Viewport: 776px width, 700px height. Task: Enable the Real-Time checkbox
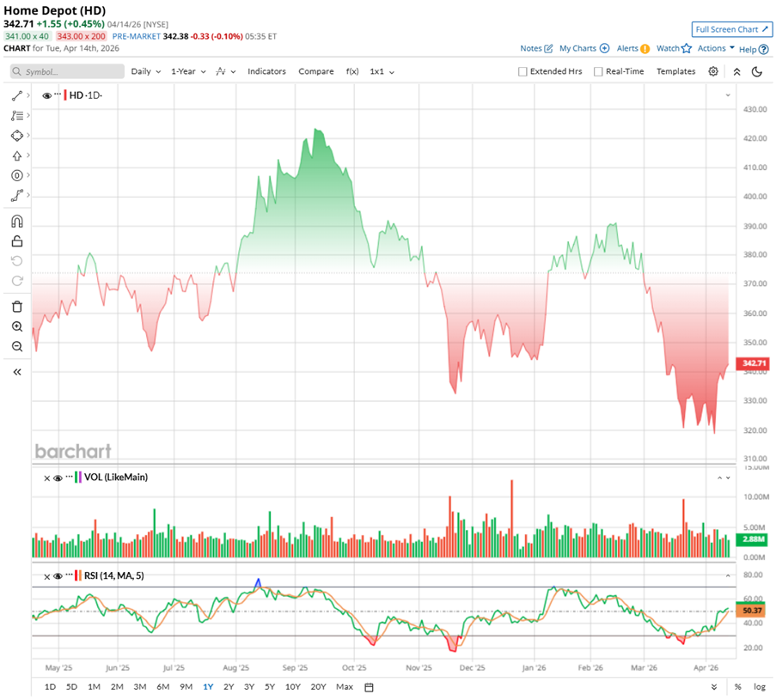coord(598,72)
